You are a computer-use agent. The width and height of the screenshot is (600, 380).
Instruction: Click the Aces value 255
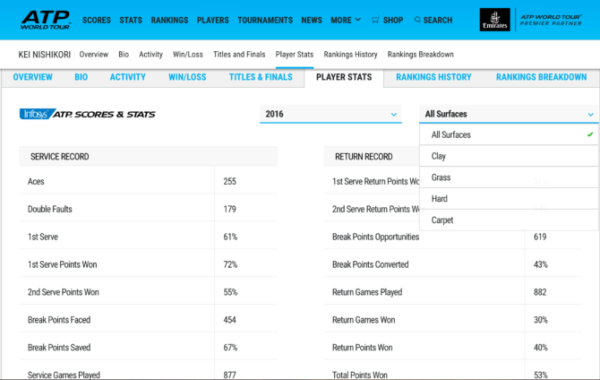(x=230, y=181)
